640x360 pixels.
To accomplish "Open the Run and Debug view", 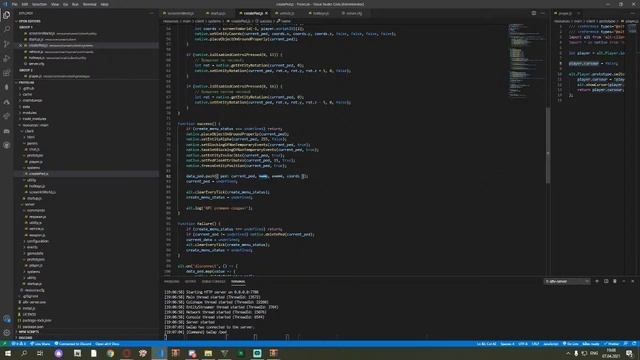I will click(x=7, y=59).
